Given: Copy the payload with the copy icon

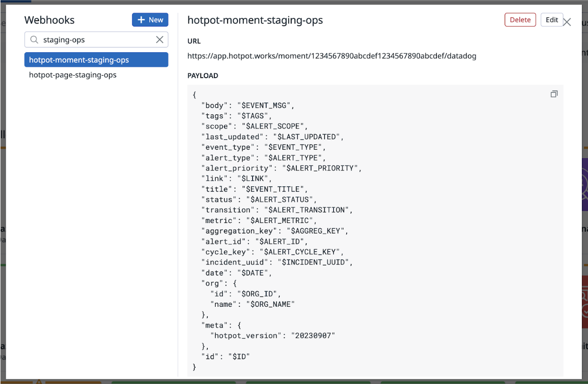Looking at the screenshot, I should (554, 94).
